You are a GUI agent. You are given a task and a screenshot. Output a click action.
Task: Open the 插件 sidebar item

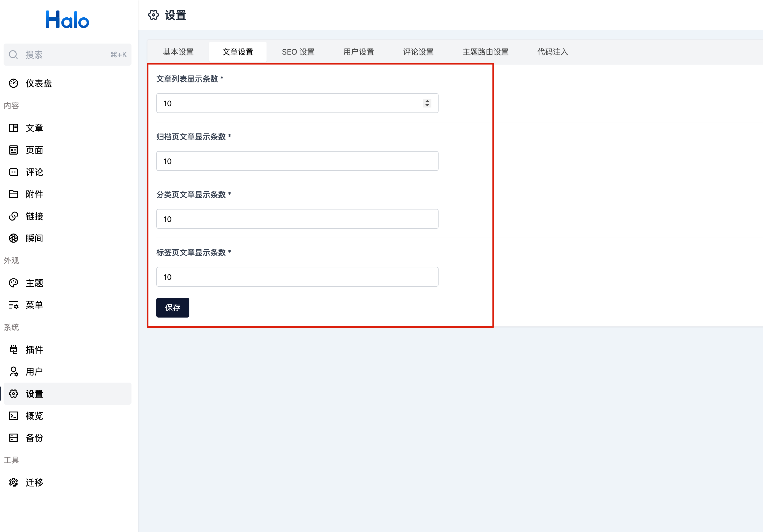click(68, 350)
